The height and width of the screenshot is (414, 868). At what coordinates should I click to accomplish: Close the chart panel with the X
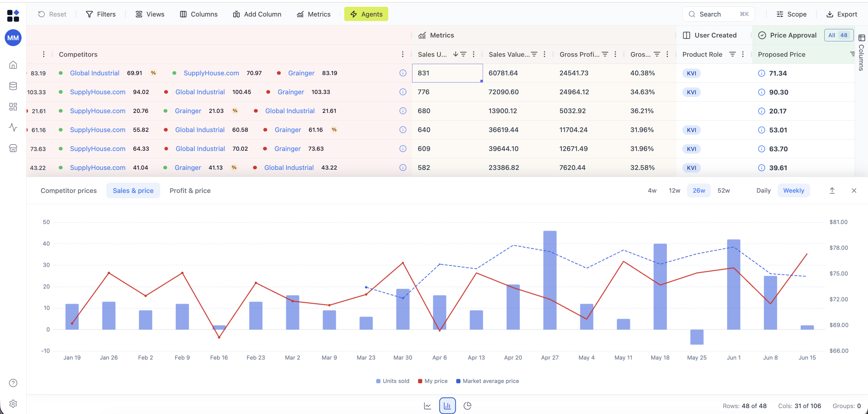[854, 191]
